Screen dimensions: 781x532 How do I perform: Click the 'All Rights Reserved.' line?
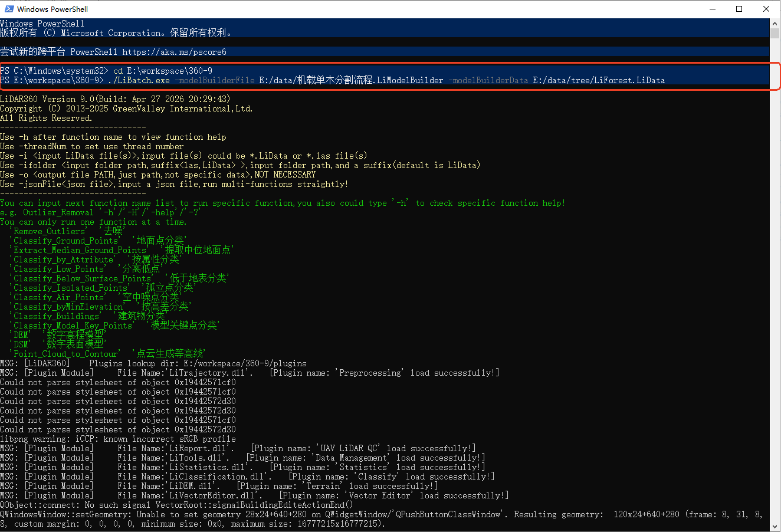point(46,118)
